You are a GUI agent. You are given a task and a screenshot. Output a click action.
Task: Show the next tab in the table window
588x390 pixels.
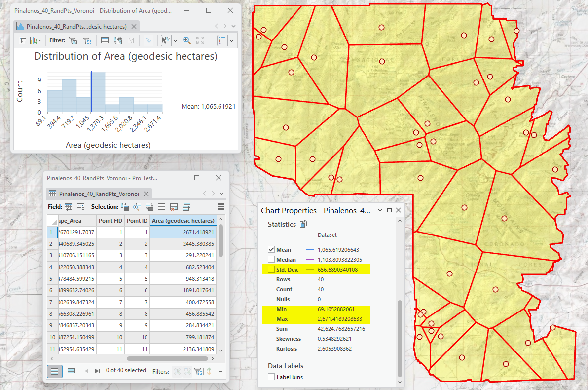pos(213,194)
